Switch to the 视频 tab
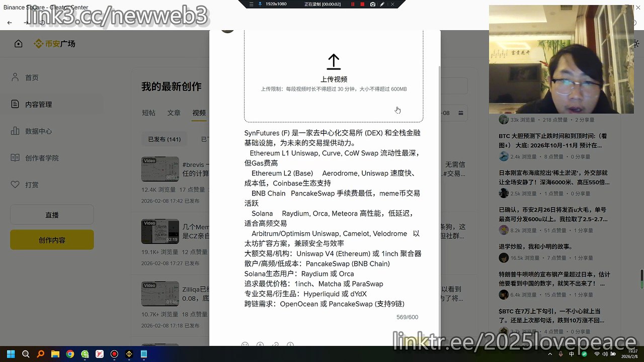644x362 pixels. [x=199, y=113]
